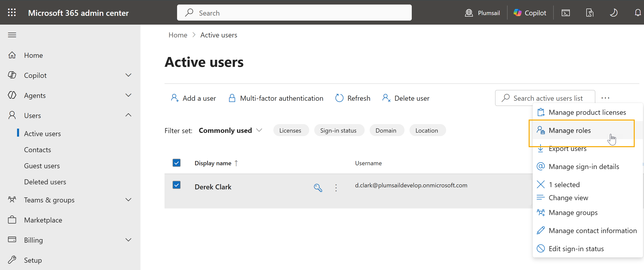644x270 pixels.
Task: Click the Home house icon in sidebar
Action: coord(12,55)
